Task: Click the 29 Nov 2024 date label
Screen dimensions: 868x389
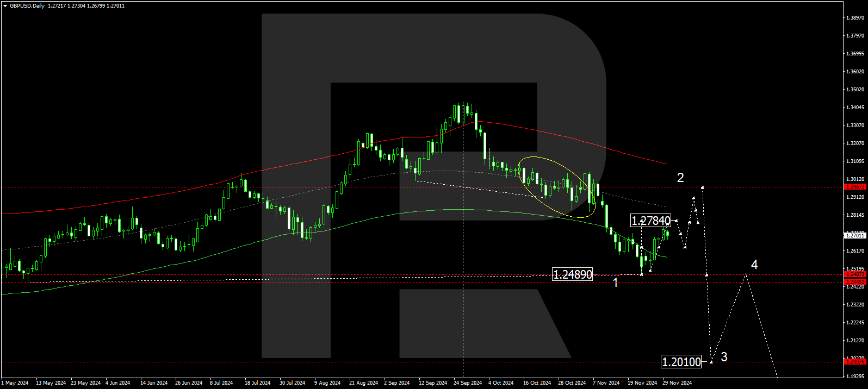Action: (677, 383)
